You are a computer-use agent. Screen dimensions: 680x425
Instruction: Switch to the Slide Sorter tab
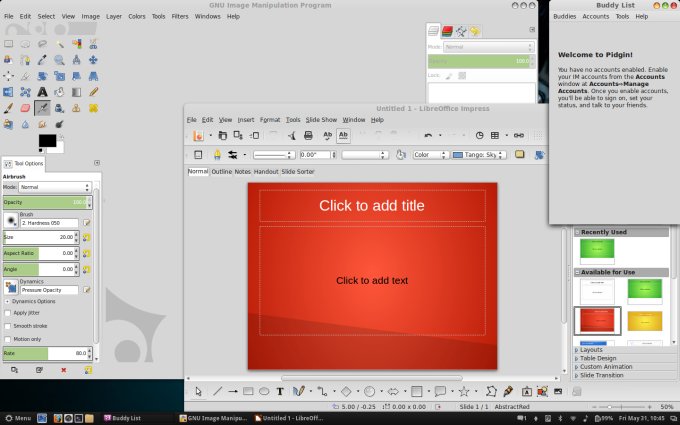click(x=297, y=172)
